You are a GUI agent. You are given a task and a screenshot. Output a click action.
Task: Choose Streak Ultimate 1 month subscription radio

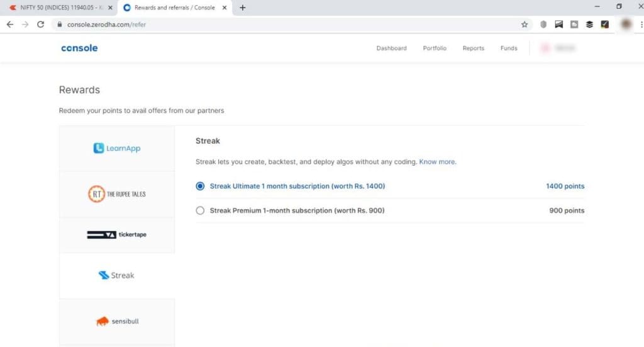(200, 186)
